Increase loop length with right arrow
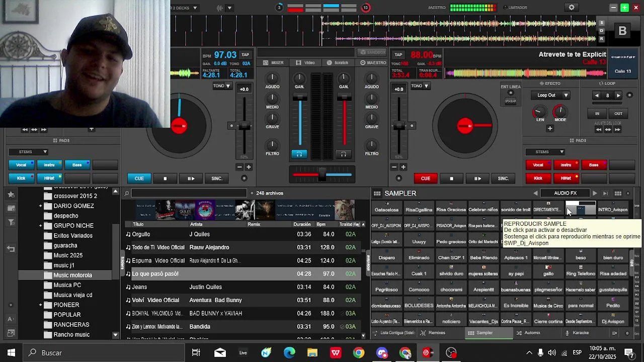The height and width of the screenshot is (362, 644). coord(618,96)
